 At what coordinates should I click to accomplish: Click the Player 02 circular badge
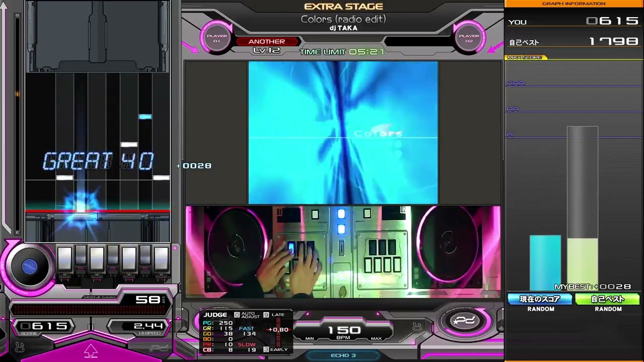pos(469,38)
